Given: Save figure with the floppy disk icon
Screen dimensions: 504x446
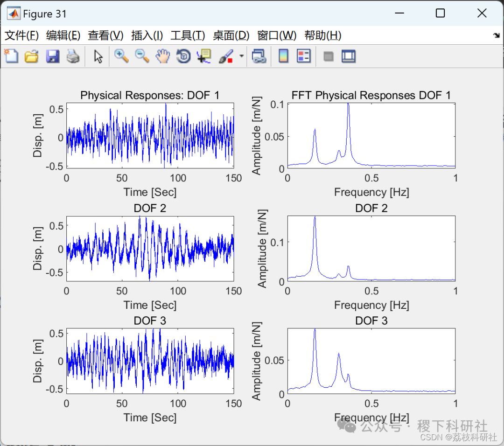Looking at the screenshot, I should [x=52, y=56].
